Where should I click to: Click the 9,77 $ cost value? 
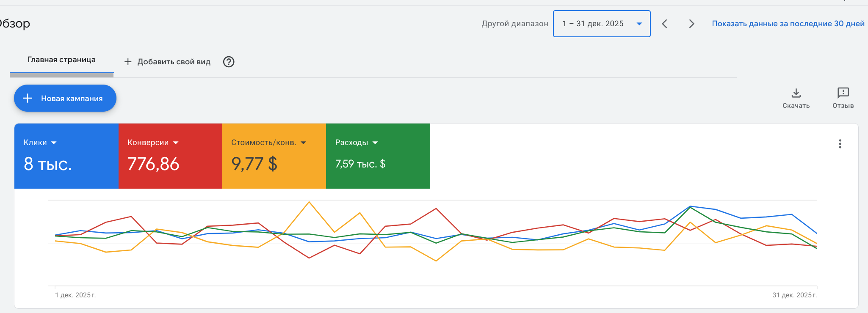click(x=254, y=164)
